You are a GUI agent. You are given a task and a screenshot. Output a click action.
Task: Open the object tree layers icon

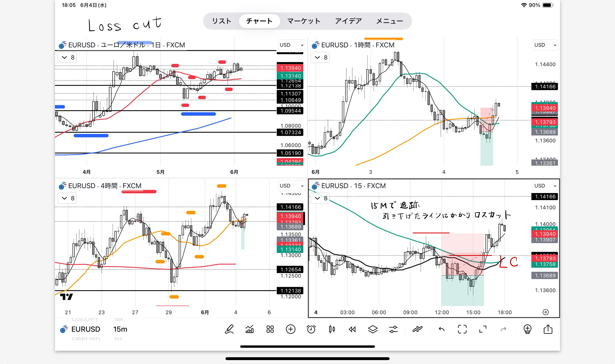coord(373,329)
